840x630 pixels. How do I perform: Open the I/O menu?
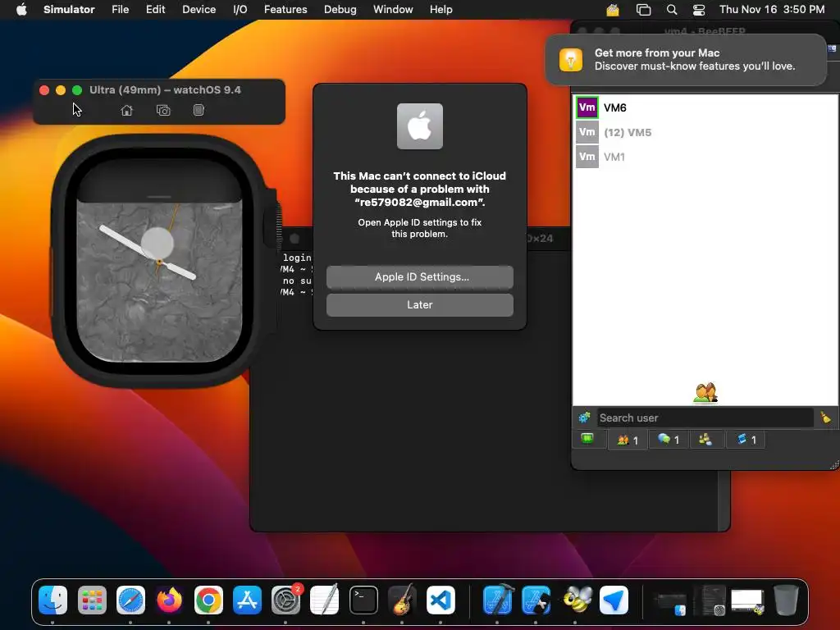point(240,10)
